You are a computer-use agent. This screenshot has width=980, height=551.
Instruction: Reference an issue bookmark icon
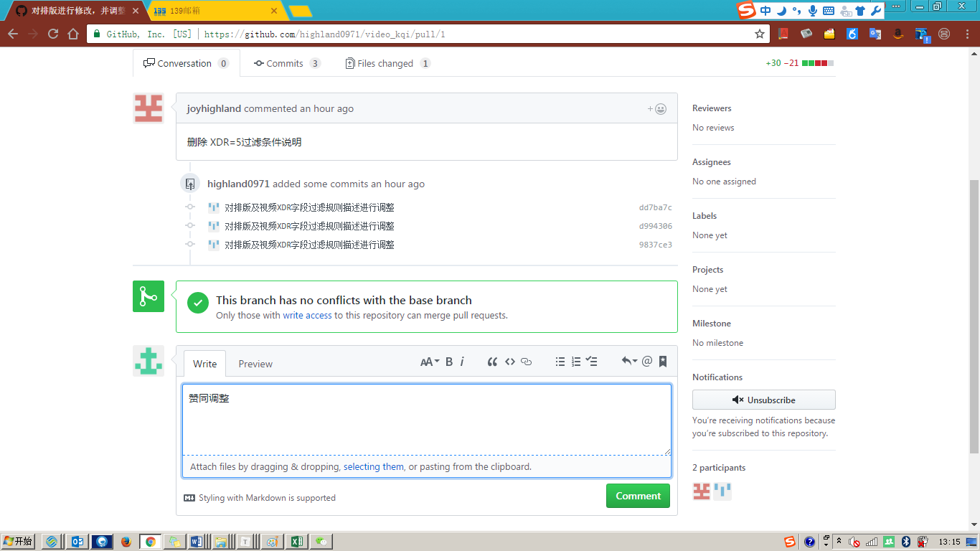(x=663, y=362)
